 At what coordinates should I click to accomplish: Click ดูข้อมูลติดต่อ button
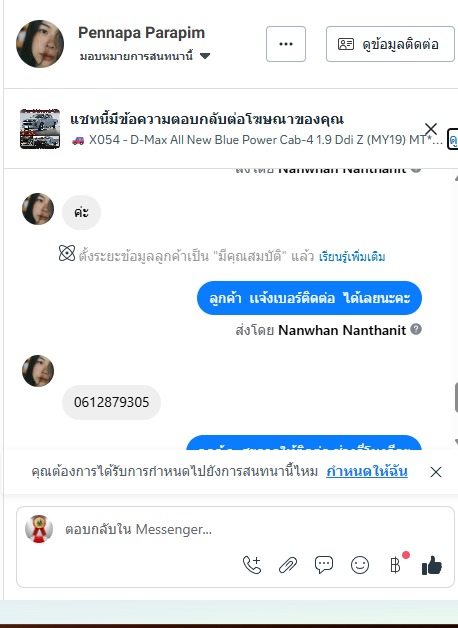pos(390,44)
